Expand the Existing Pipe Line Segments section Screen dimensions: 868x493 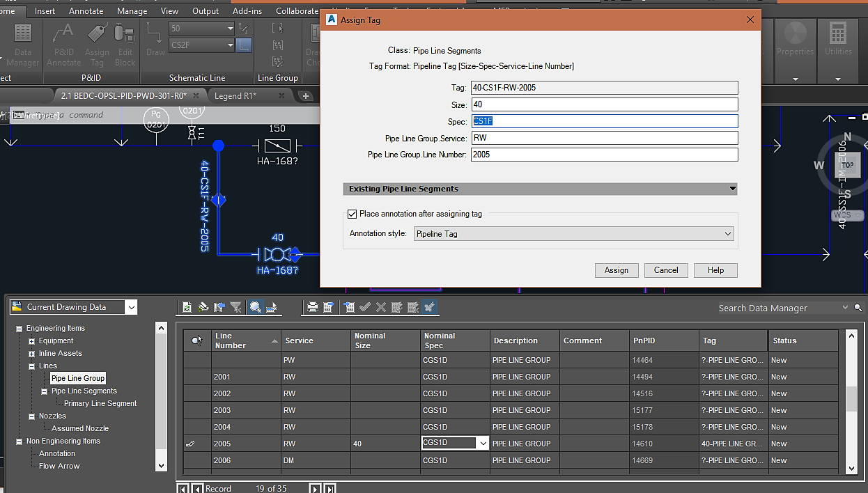[x=731, y=189]
